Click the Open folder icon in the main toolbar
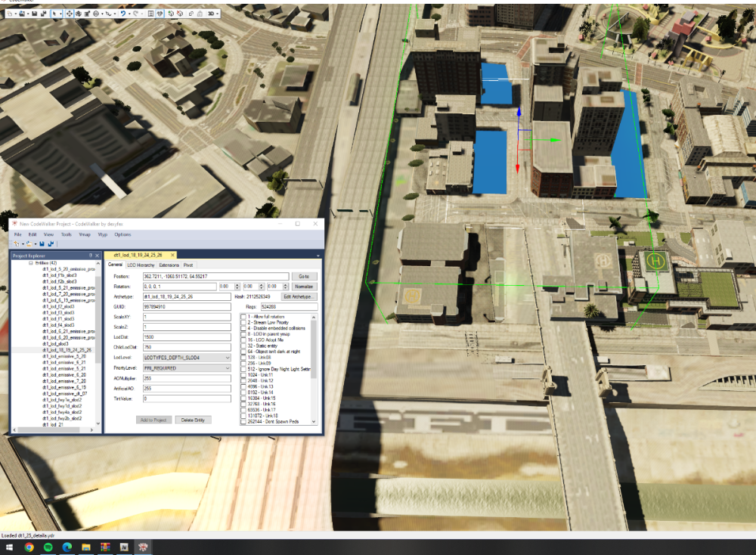Image resolution: width=756 pixels, height=555 pixels. [x=22, y=14]
